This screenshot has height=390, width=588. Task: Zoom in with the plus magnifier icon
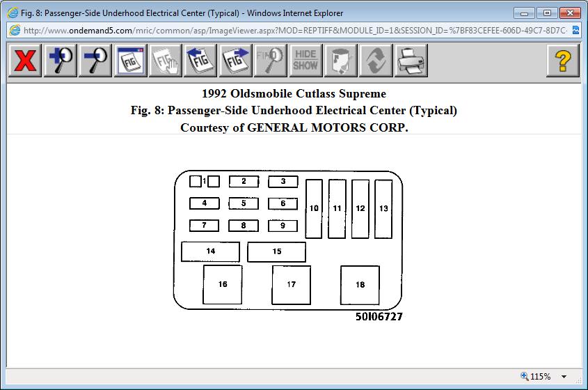[x=61, y=61]
